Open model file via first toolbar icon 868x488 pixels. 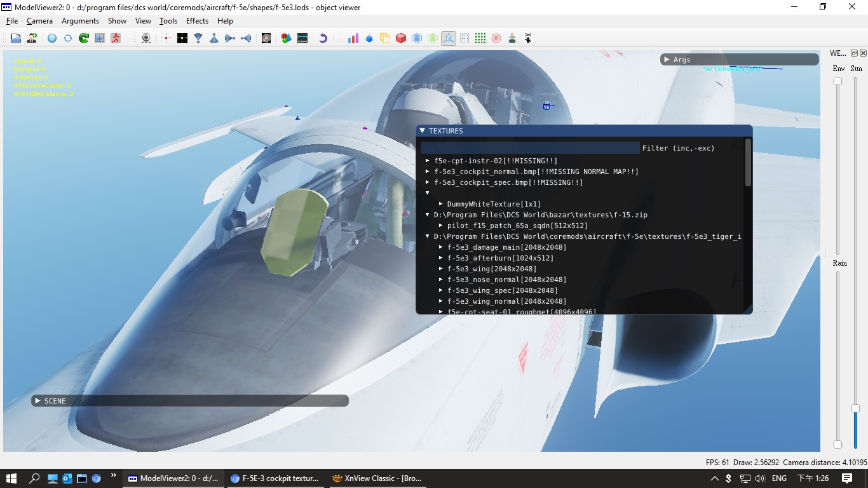pos(15,38)
